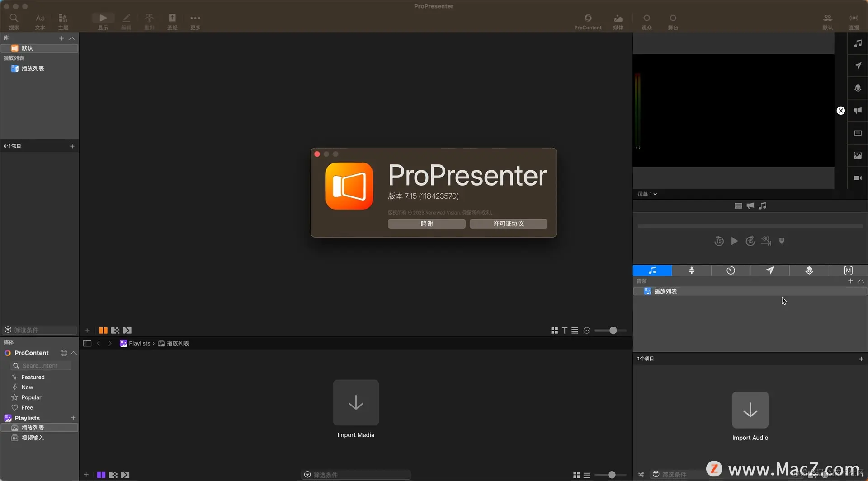This screenshot has height=481, width=868.
Task: Click the 鸣谢 acknowledgements button
Action: tap(427, 224)
